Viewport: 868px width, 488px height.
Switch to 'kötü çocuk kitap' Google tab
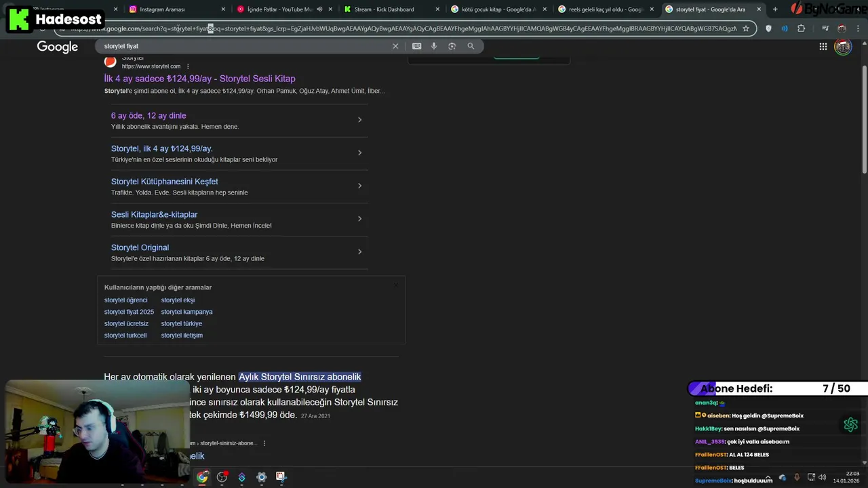pos(498,9)
